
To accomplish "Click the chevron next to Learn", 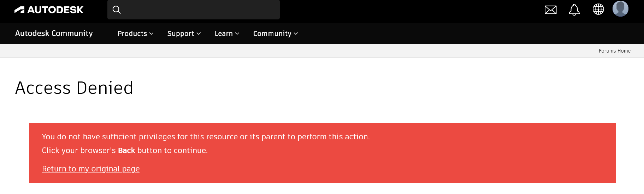I will pyautogui.click(x=237, y=34).
